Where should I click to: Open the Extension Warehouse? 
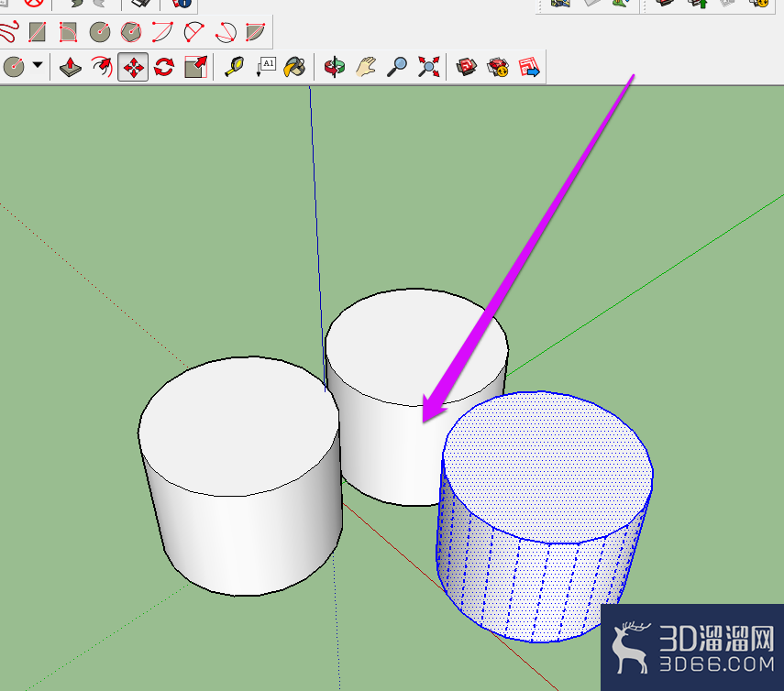pyautogui.click(x=498, y=67)
